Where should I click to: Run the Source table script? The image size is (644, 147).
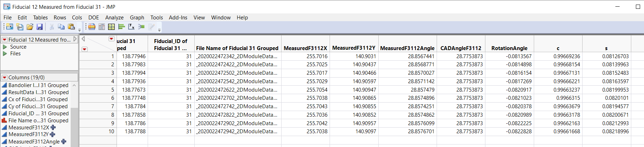(5, 47)
